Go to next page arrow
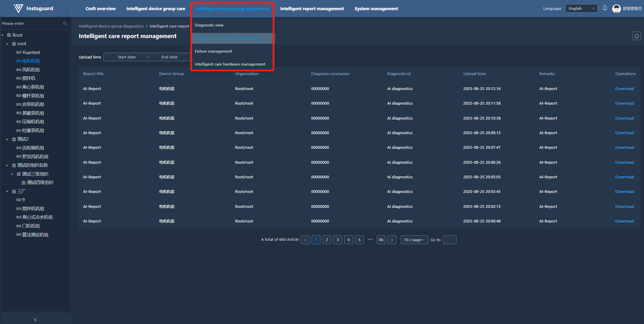This screenshot has height=324, width=644. (392, 240)
